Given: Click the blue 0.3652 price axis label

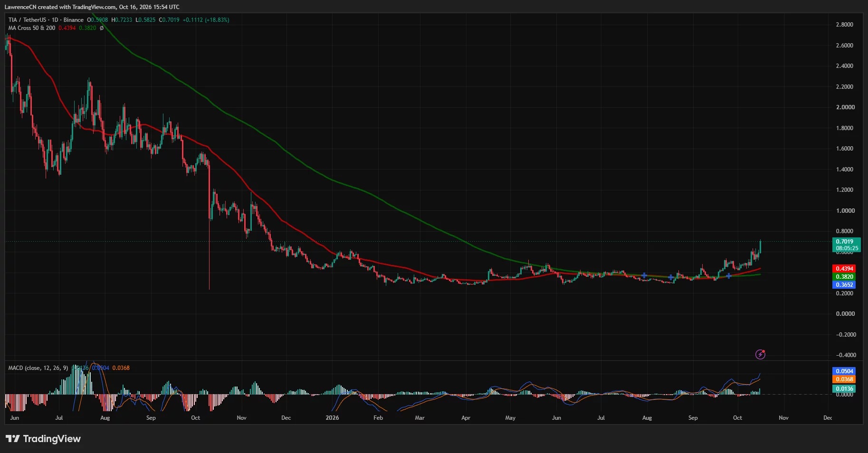Looking at the screenshot, I should (x=844, y=285).
